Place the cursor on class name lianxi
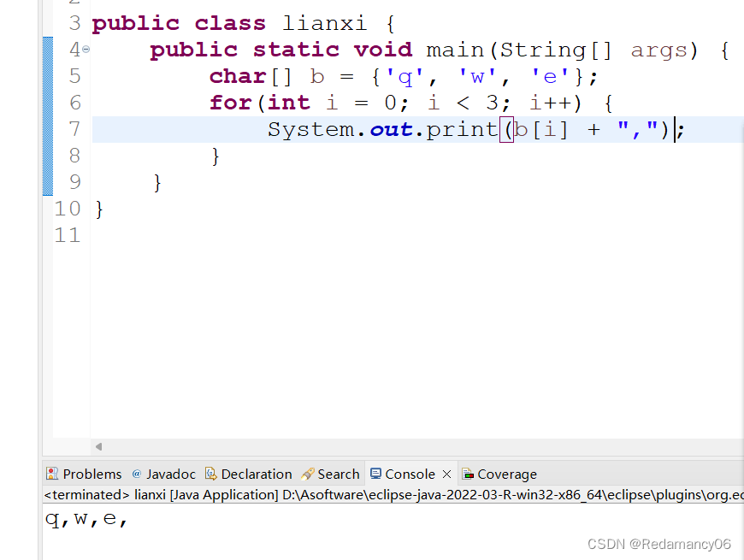This screenshot has width=744, height=560. click(325, 23)
